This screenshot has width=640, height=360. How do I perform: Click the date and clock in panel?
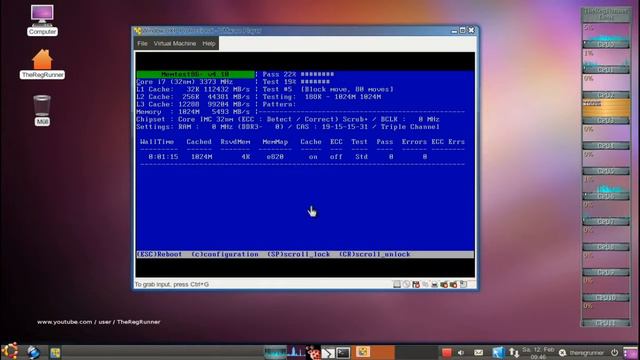point(538,353)
